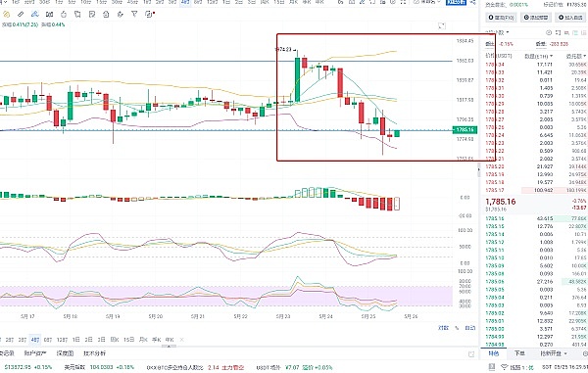Click the Wi-Fi network line icon in status bar
588x373 pixels.
click(505, 367)
